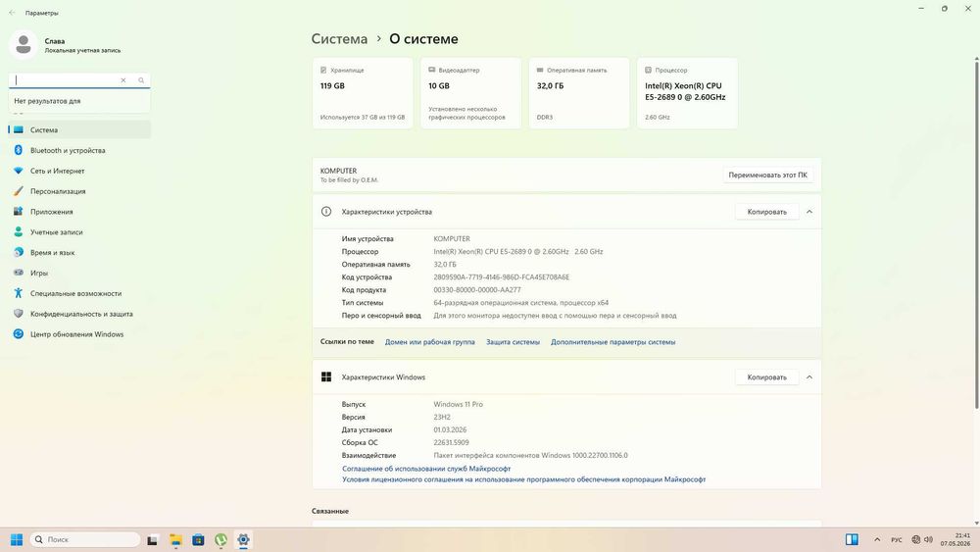This screenshot has width=980, height=552.
Task: Open Microsoft Store from the taskbar
Action: click(x=198, y=540)
